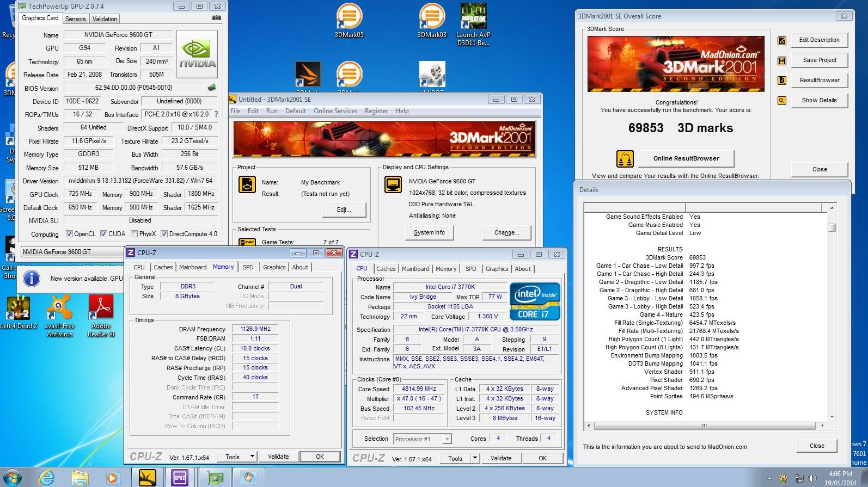Screen dimensions: 868x487
Task: Click Close in the Details window
Action: pyautogui.click(x=817, y=446)
